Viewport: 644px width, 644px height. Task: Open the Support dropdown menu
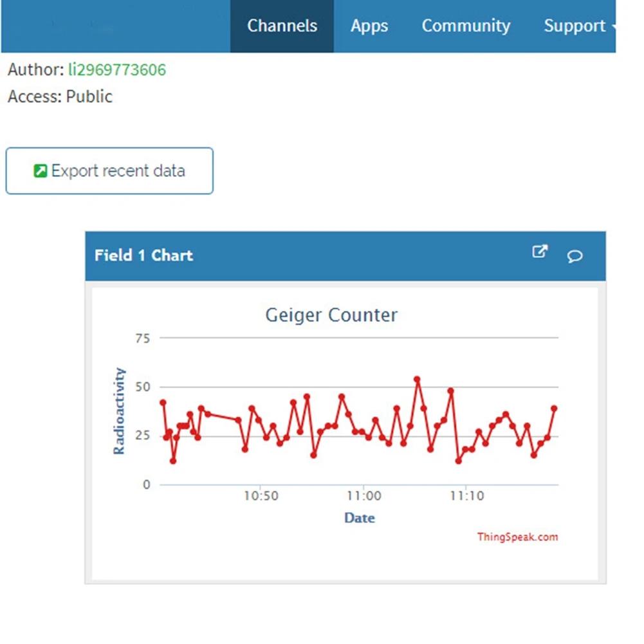coord(575,26)
